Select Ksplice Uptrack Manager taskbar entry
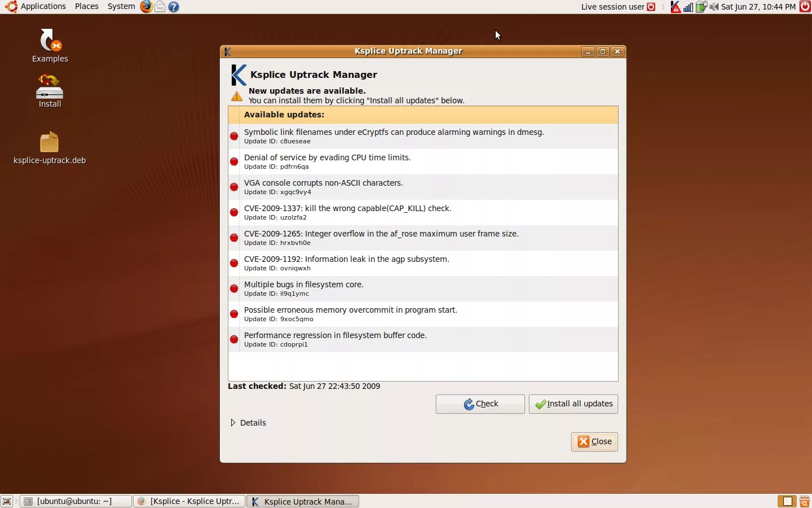The image size is (812, 508). [x=303, y=501]
